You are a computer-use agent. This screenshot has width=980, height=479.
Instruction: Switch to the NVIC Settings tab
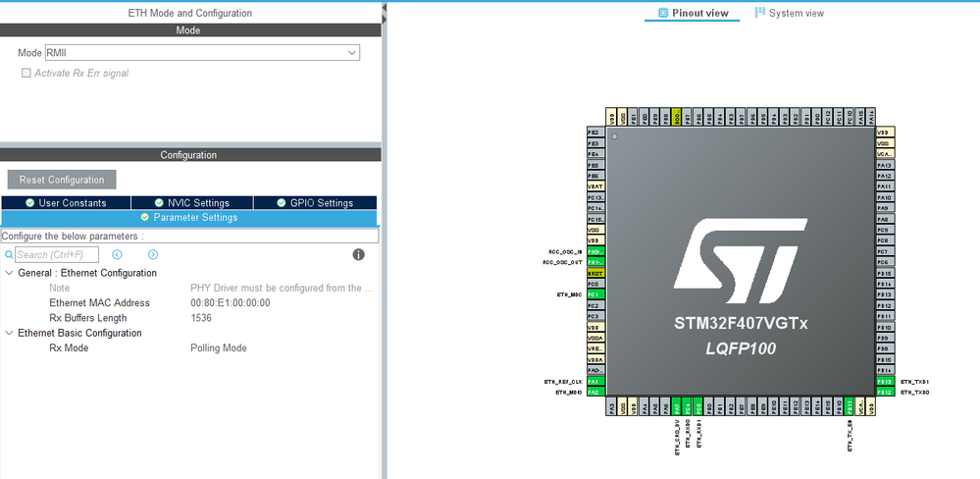[192, 202]
